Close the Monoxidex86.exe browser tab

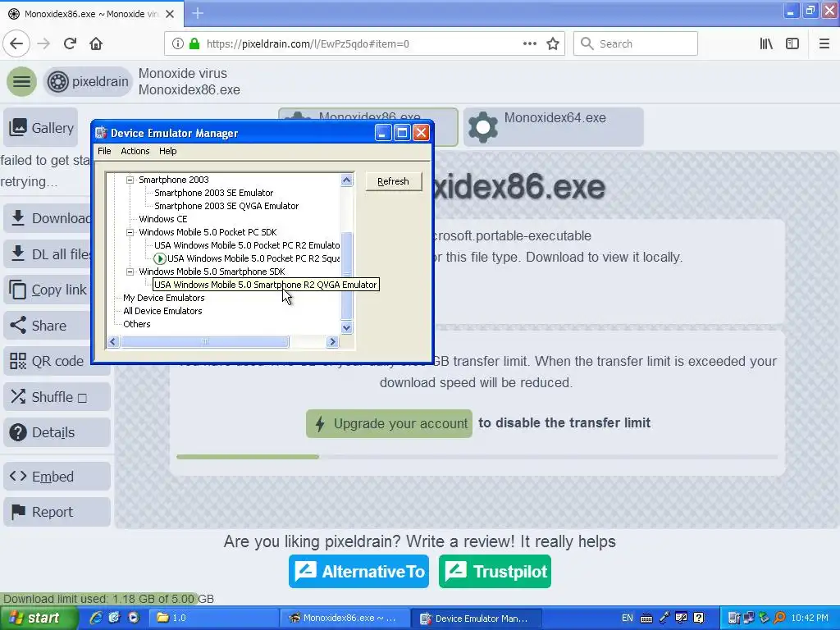(170, 14)
